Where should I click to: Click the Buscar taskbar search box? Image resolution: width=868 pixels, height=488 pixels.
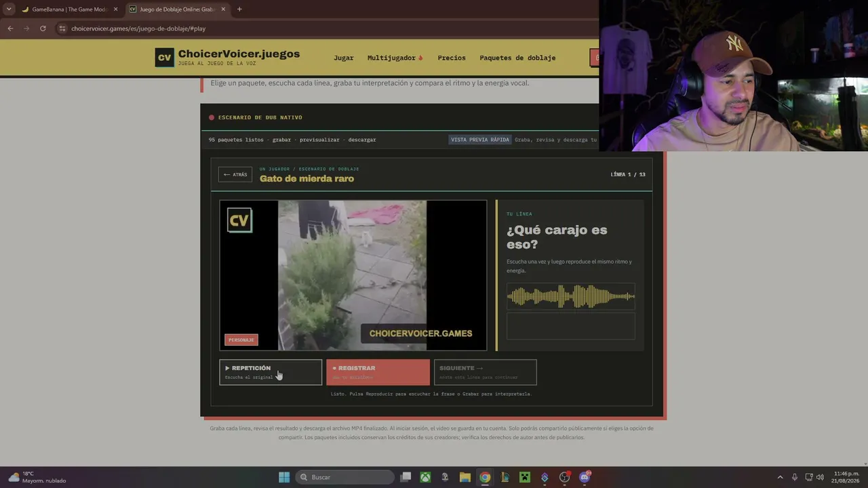[346, 477]
